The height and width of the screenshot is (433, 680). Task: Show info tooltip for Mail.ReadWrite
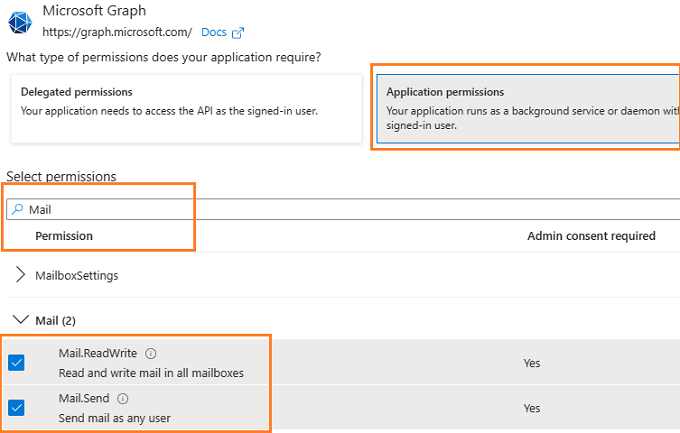pyautogui.click(x=150, y=354)
